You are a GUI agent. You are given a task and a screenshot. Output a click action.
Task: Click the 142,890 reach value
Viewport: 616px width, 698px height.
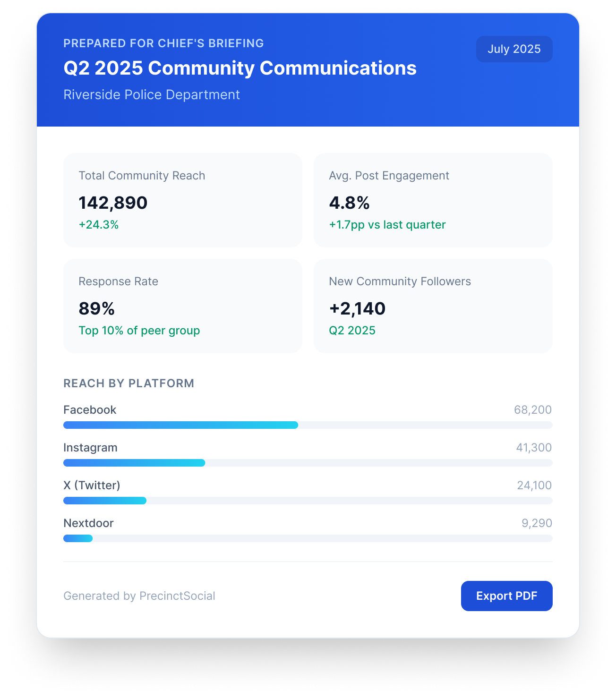click(x=113, y=203)
